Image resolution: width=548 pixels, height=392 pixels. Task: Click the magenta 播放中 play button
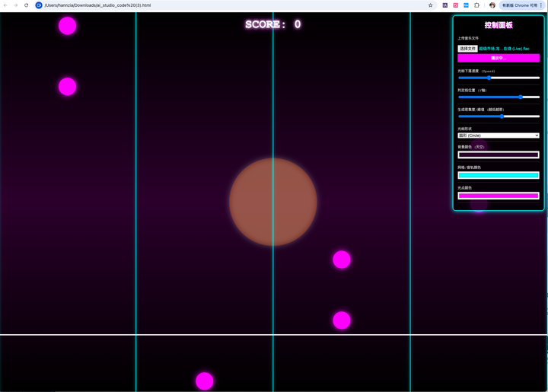(499, 58)
